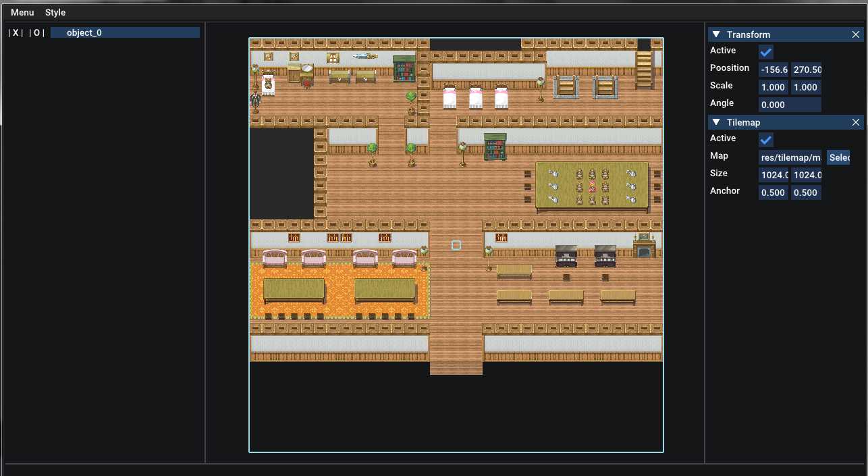This screenshot has width=868, height=476.
Task: Click the Map path text field
Action: point(790,157)
